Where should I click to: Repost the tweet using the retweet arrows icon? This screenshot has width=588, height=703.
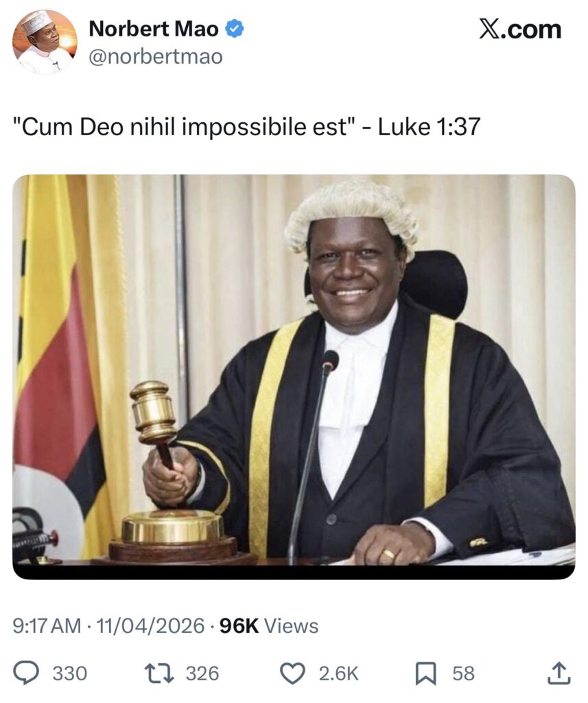click(158, 673)
